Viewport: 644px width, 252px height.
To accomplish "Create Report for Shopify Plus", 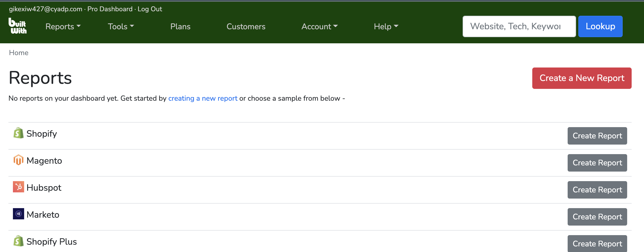I will coord(597,244).
